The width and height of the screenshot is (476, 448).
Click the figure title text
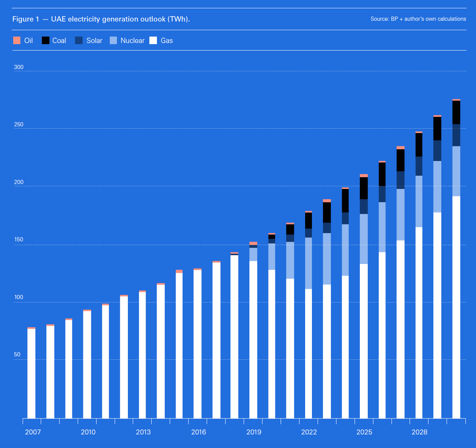click(x=101, y=19)
